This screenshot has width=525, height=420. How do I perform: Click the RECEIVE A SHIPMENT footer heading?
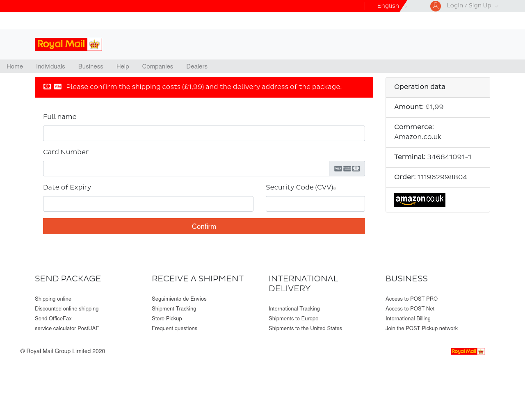[x=198, y=279]
